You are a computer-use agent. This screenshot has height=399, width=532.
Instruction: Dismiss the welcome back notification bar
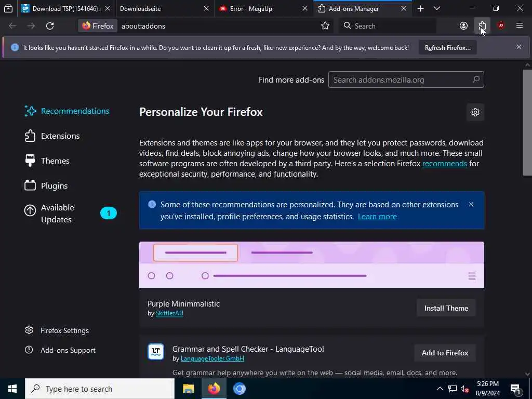click(x=519, y=47)
